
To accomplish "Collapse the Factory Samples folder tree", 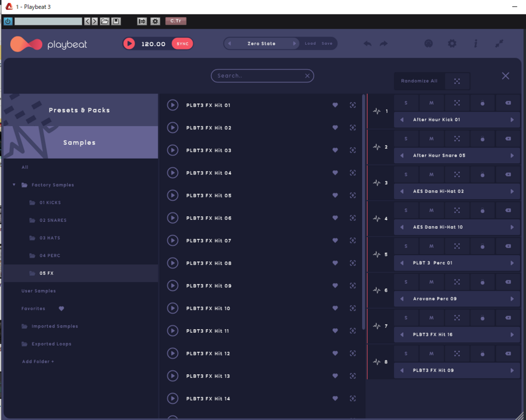I will (14, 185).
